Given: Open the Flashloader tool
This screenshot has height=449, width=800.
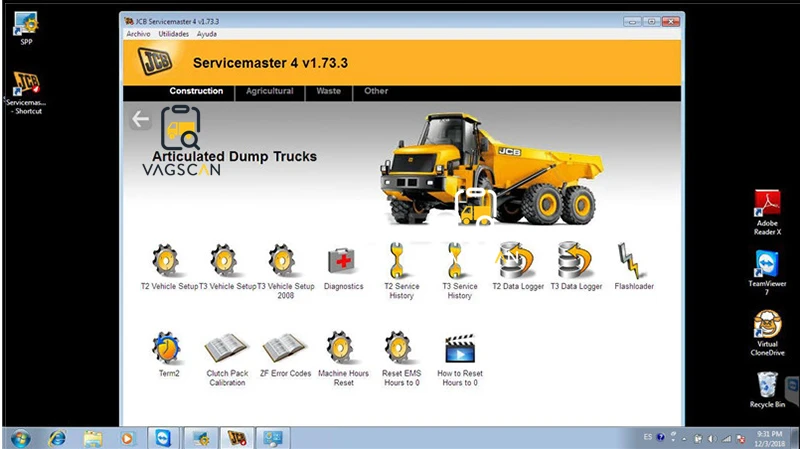Looking at the screenshot, I should click(629, 260).
